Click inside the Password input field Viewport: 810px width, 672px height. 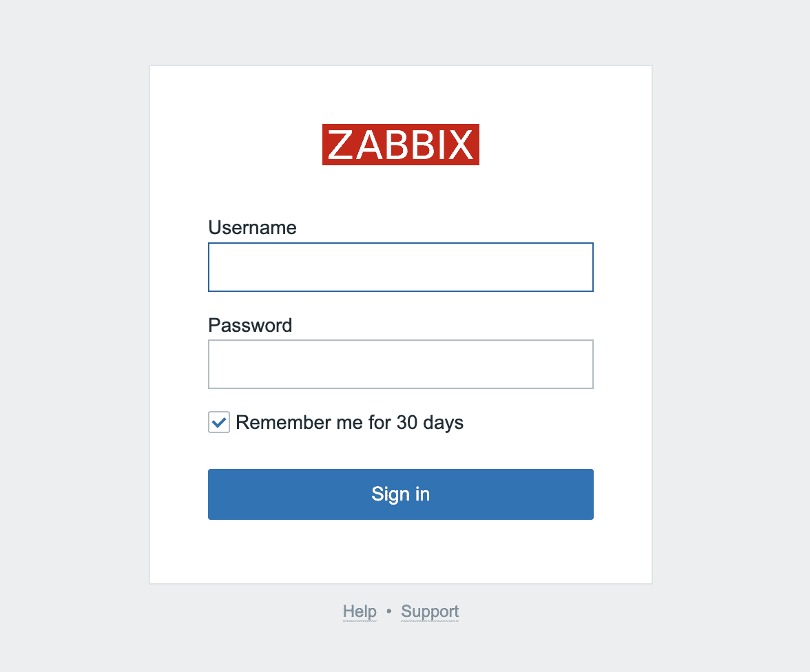(x=400, y=364)
